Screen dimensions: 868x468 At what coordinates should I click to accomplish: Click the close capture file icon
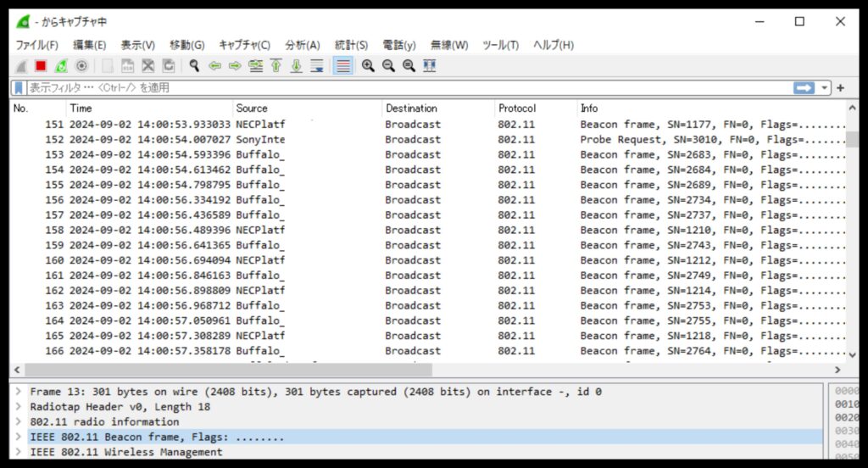(x=147, y=66)
